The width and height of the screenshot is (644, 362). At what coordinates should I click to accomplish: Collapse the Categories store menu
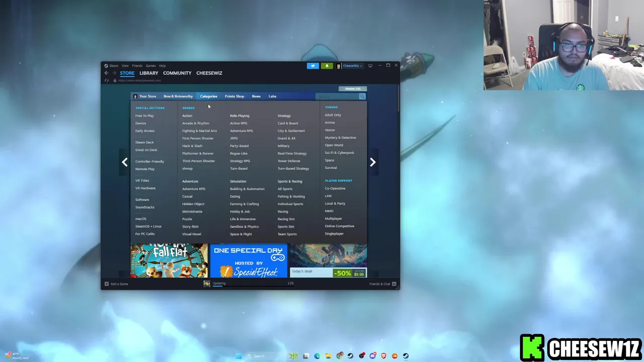(209, 97)
